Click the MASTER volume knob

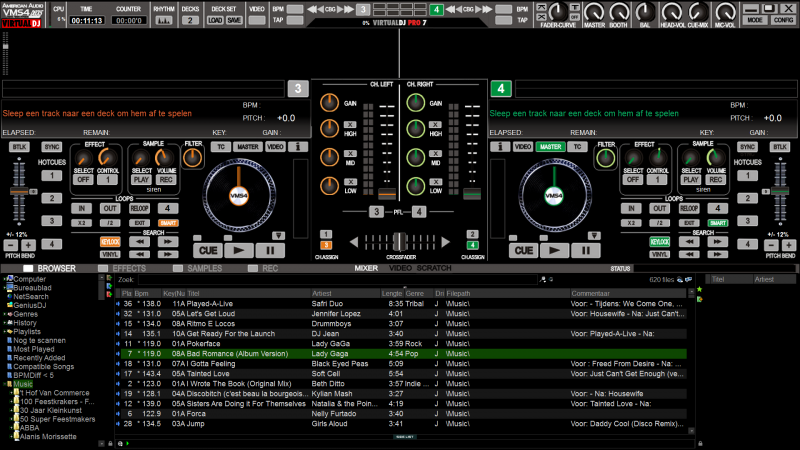click(x=594, y=12)
